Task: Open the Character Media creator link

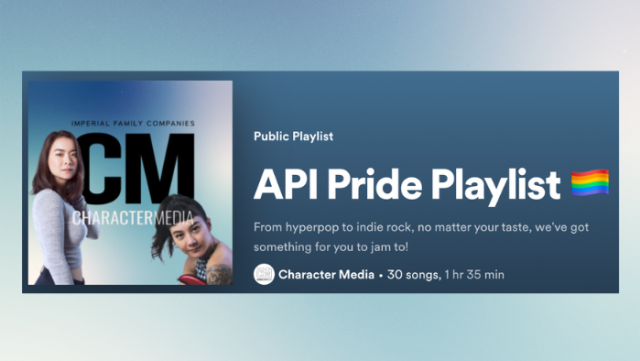Action: point(326,274)
